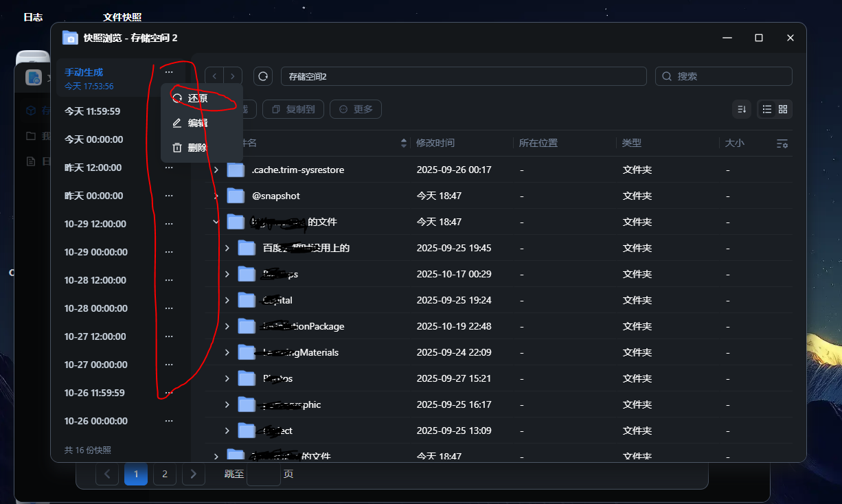This screenshot has height=504, width=842.
Task: Go to page 1 in background window
Action: pyautogui.click(x=136, y=473)
